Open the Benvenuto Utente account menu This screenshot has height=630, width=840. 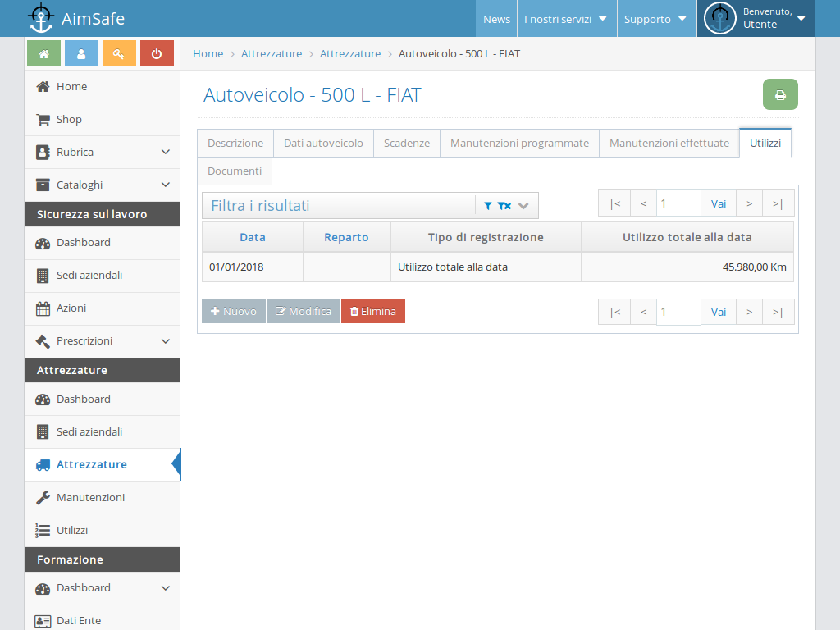pos(756,19)
